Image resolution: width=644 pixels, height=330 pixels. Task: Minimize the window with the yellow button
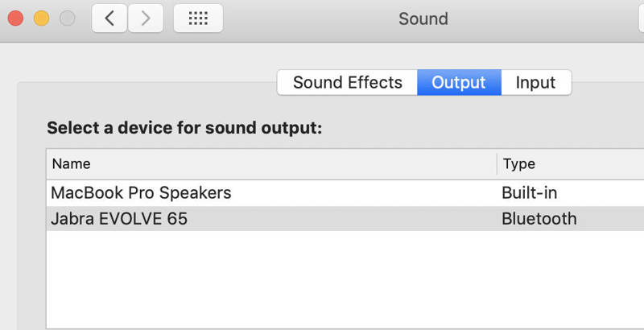(42, 19)
